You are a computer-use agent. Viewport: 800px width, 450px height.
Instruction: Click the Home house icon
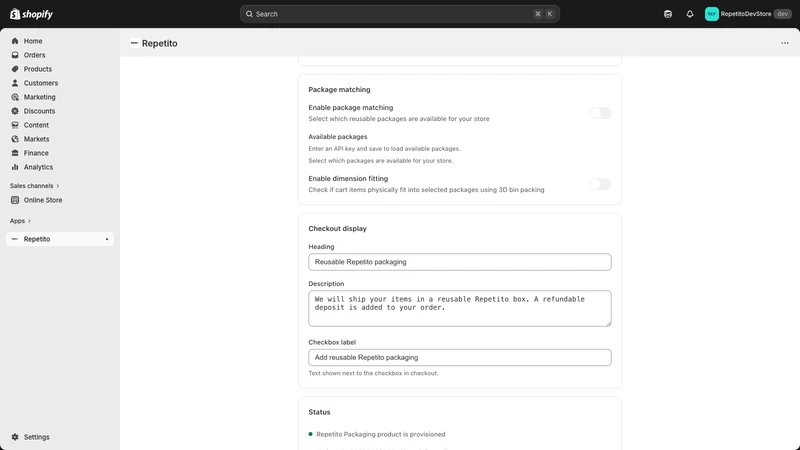pos(15,41)
